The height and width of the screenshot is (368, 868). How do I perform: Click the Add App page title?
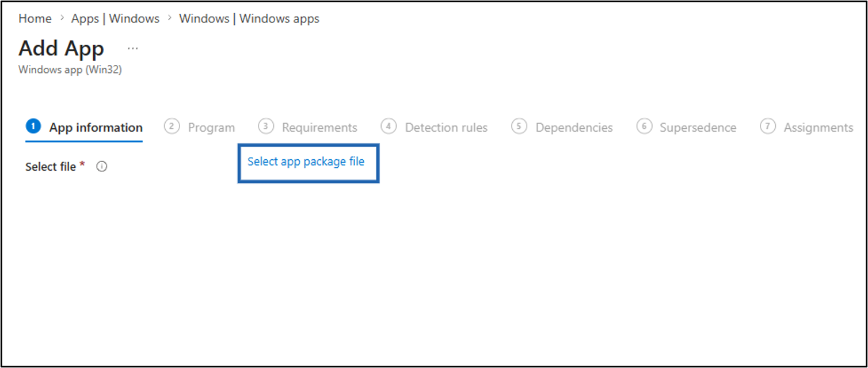tap(61, 48)
